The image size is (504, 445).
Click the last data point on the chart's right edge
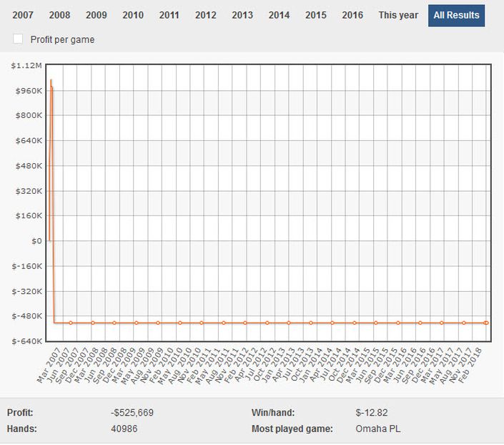tap(486, 323)
